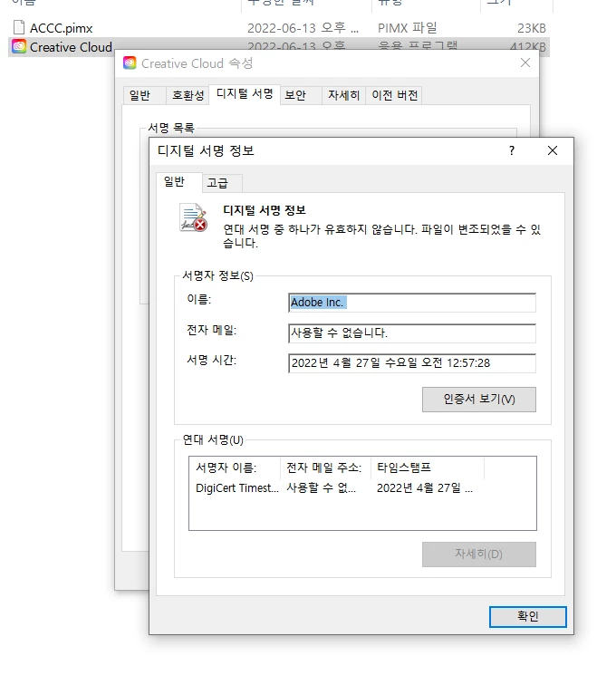Select the DigiCert Timestamp countersignature row
The width and height of the screenshot is (616, 675).
(362, 488)
